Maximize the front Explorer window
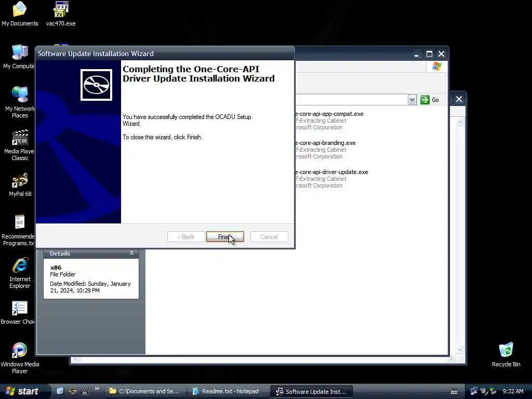 pyautogui.click(x=429, y=54)
